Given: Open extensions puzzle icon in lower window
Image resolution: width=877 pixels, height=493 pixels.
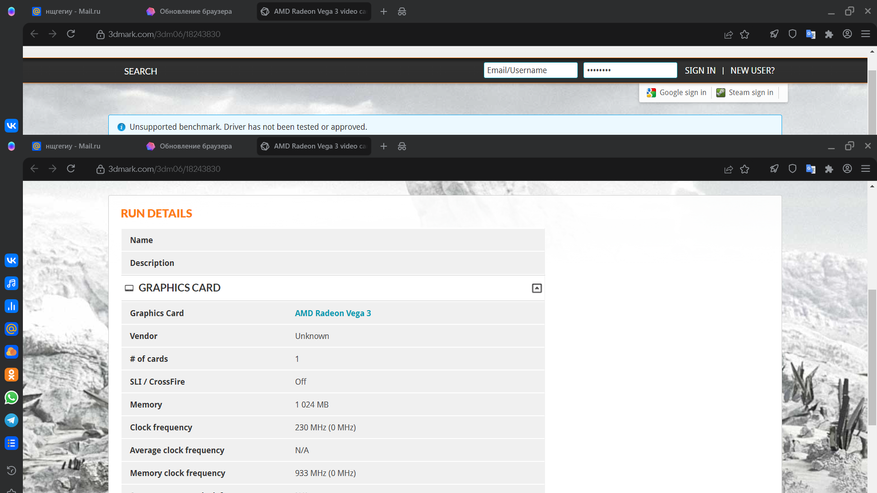Looking at the screenshot, I should tap(829, 169).
